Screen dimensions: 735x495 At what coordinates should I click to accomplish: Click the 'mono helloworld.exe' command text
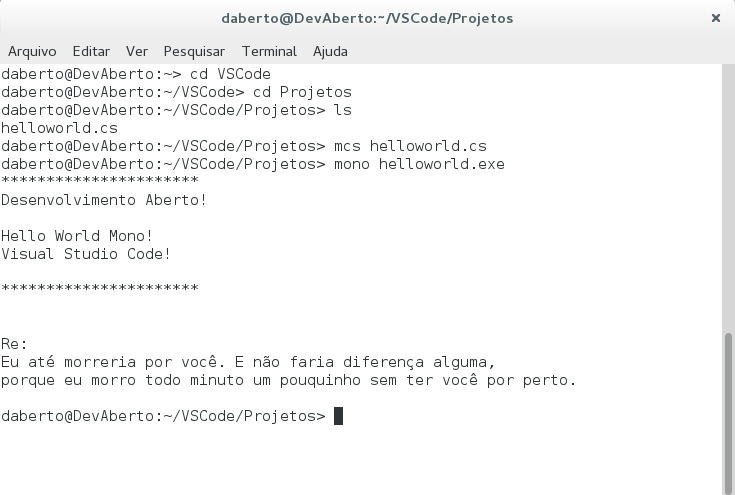tap(419, 164)
